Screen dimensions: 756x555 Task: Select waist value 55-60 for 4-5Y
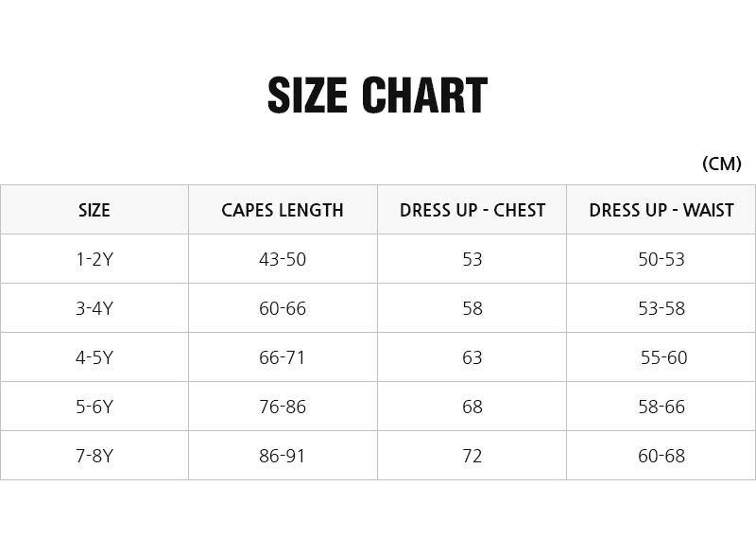(664, 357)
